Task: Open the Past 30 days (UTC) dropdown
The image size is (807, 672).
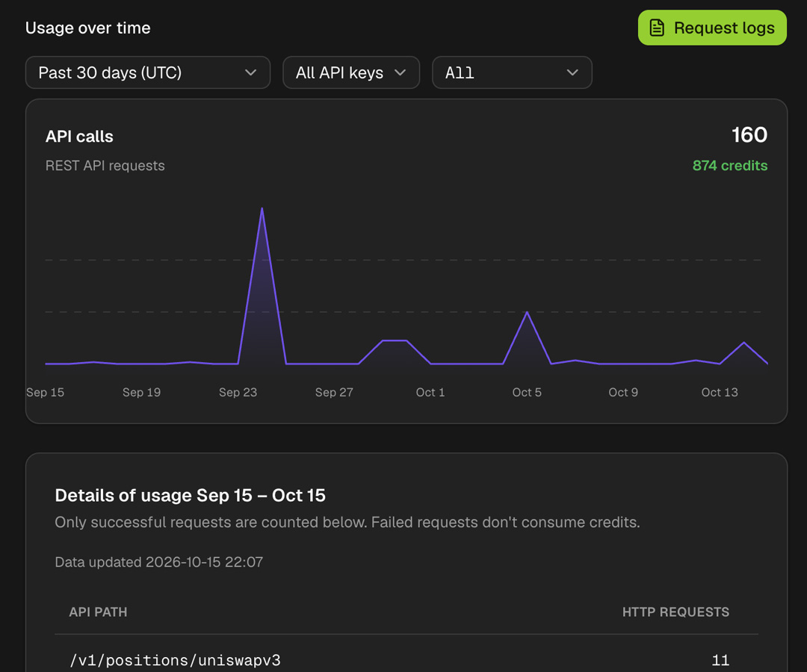Action: click(148, 72)
